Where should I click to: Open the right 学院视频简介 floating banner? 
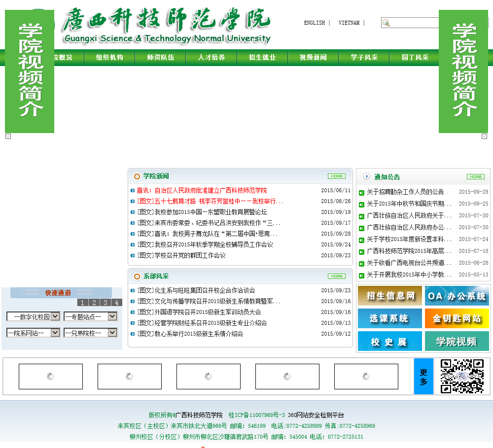463,71
